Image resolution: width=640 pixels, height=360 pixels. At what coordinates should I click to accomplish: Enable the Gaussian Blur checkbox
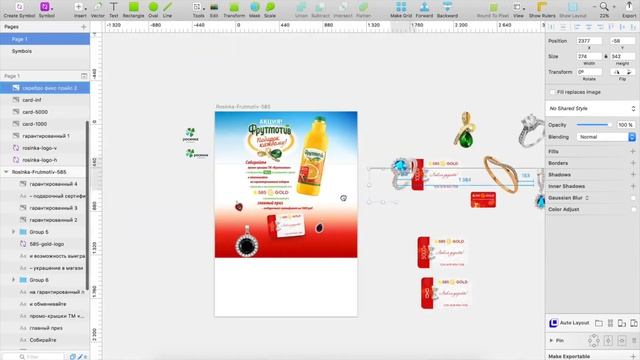tap(633, 198)
